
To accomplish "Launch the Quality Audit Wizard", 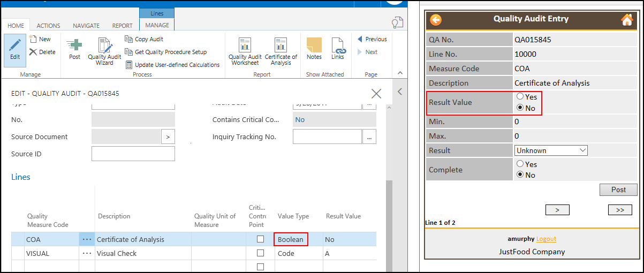I will pos(104,51).
